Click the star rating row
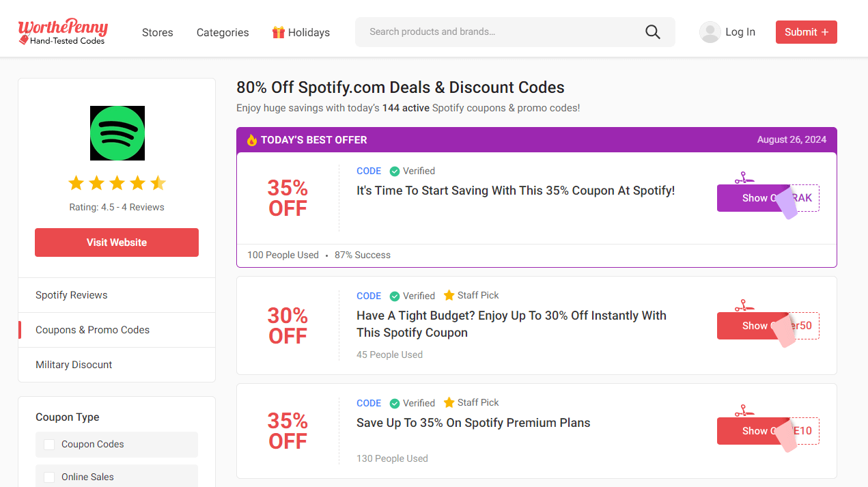This screenshot has height=487, width=868. coord(117,183)
